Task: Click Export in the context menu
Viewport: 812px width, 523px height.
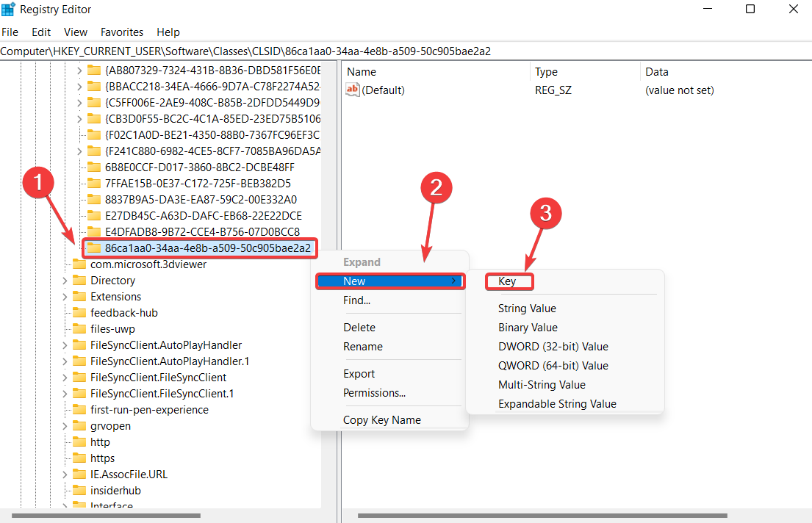Action: click(x=359, y=373)
